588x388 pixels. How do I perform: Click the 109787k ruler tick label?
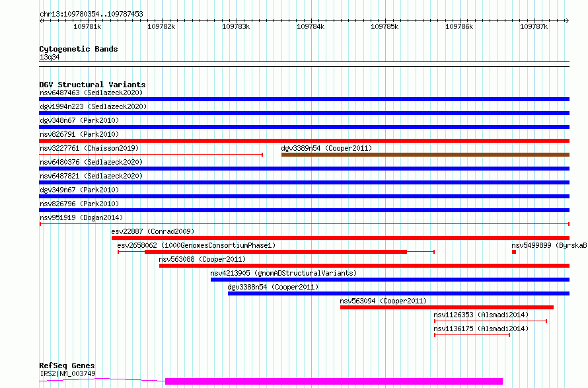pos(534,26)
